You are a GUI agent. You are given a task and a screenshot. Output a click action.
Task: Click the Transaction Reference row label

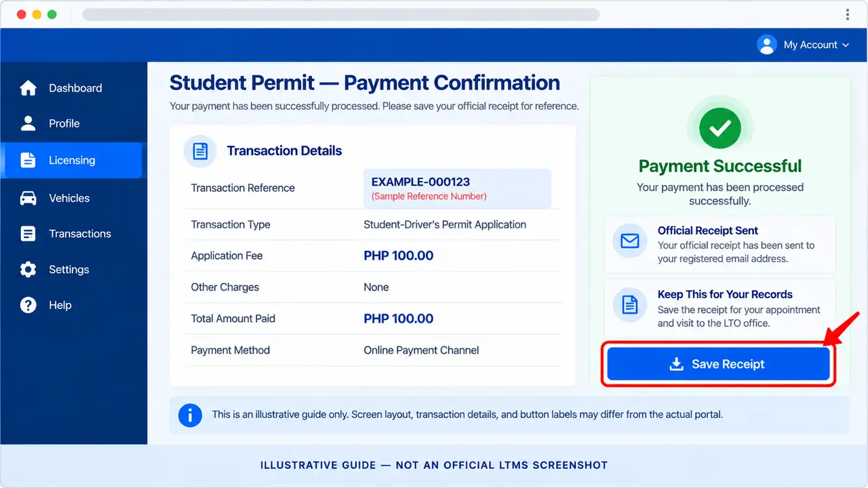click(x=243, y=188)
